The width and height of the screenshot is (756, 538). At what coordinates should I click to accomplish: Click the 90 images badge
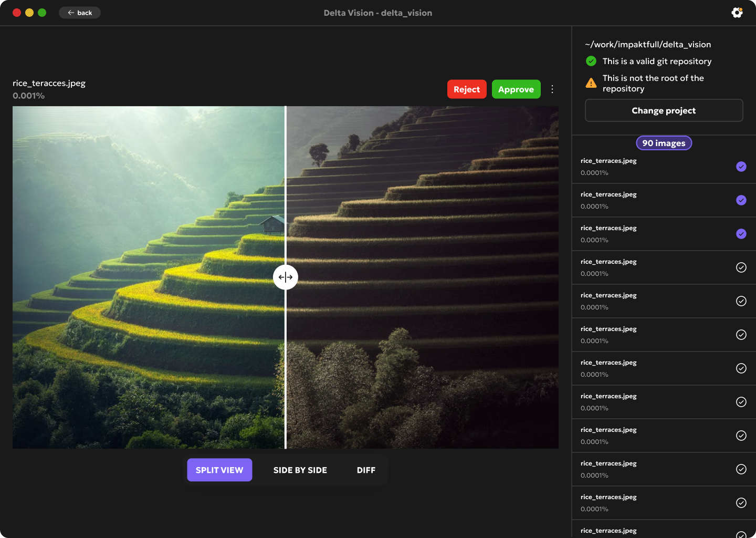click(x=664, y=143)
